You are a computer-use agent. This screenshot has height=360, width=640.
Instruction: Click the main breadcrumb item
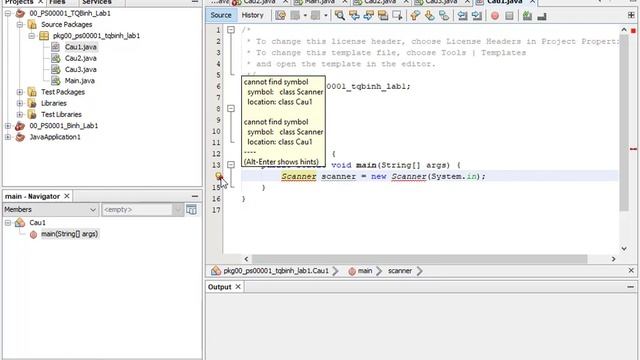point(360,271)
